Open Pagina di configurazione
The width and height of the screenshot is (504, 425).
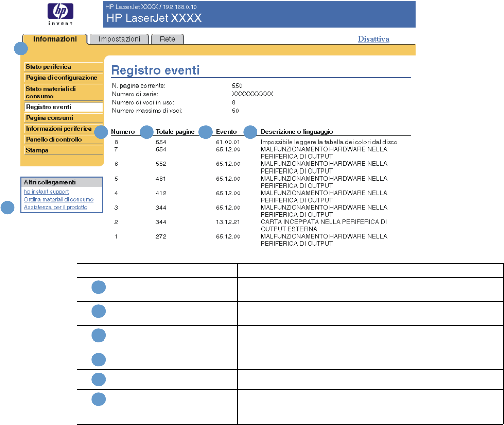pyautogui.click(x=63, y=78)
